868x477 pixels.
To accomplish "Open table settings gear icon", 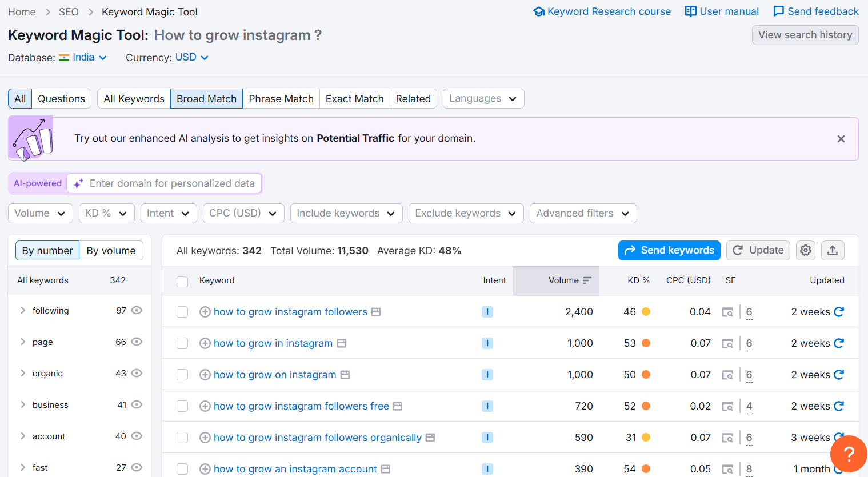I will pyautogui.click(x=805, y=250).
